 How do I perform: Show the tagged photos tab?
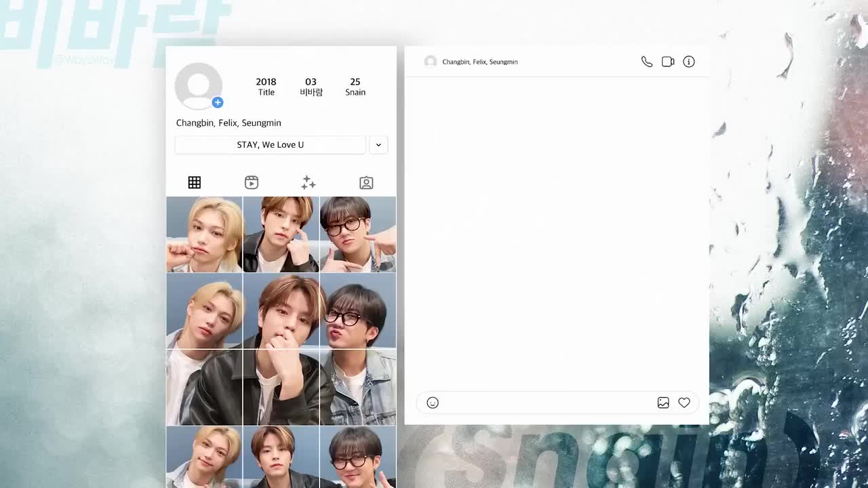pos(366,182)
